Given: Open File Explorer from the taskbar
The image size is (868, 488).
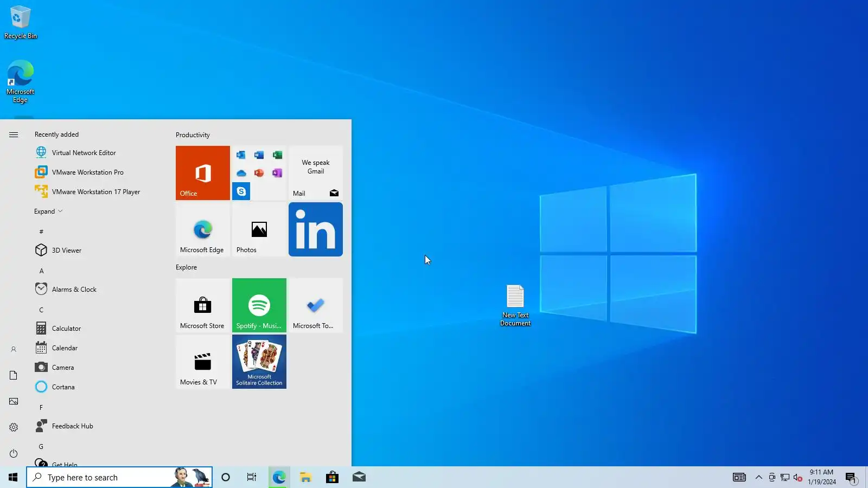Looking at the screenshot, I should (x=305, y=477).
